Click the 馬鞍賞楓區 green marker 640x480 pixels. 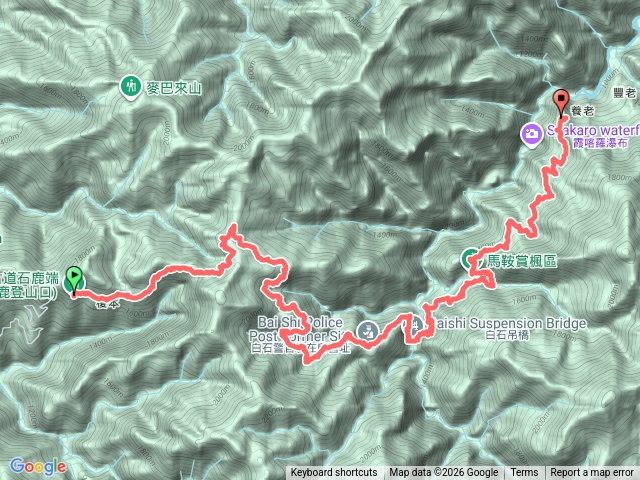(x=469, y=260)
